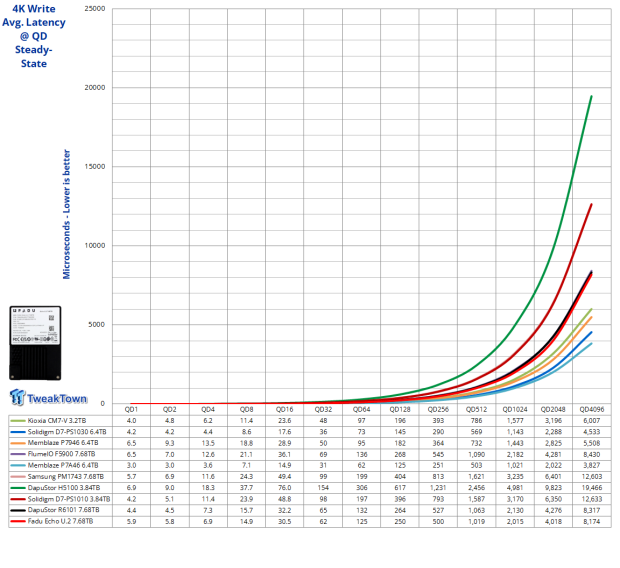
Task: Click the 25000 y-axis value
Action: (x=95, y=9)
